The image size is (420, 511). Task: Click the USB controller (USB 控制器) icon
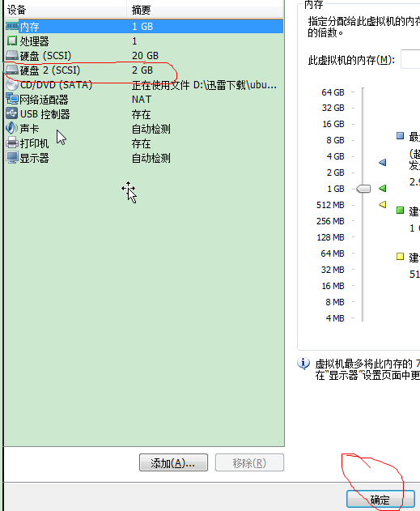pos(12,113)
